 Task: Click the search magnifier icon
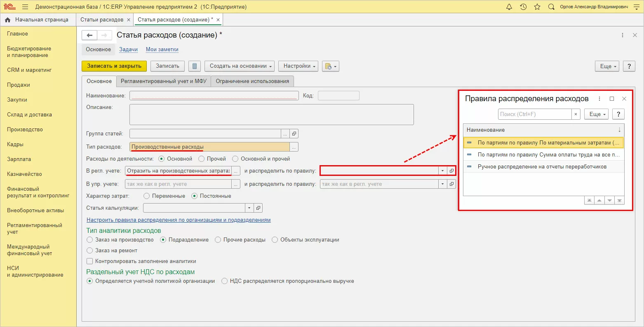551,7
